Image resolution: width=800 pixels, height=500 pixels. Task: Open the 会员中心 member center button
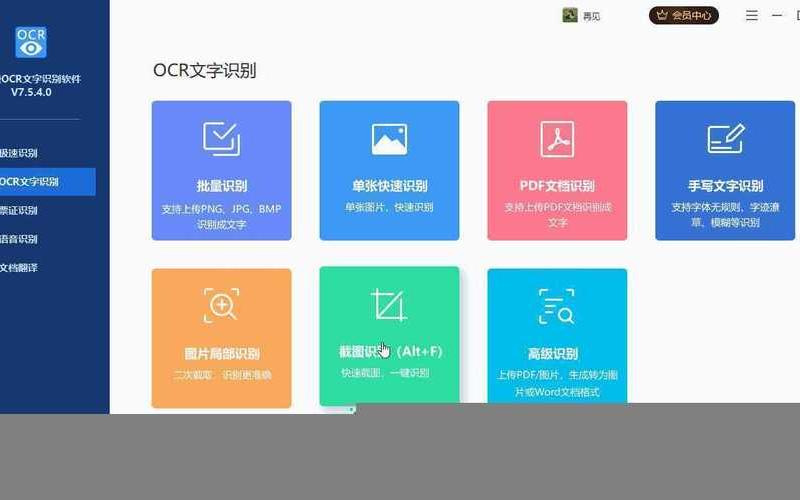684,15
